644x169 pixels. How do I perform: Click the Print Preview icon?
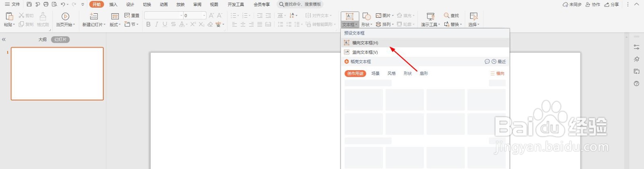(x=54, y=4)
